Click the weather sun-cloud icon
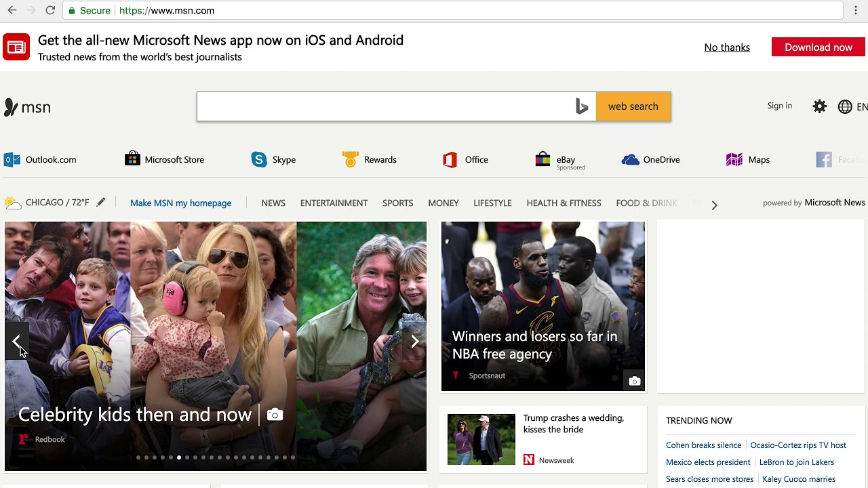 point(13,203)
